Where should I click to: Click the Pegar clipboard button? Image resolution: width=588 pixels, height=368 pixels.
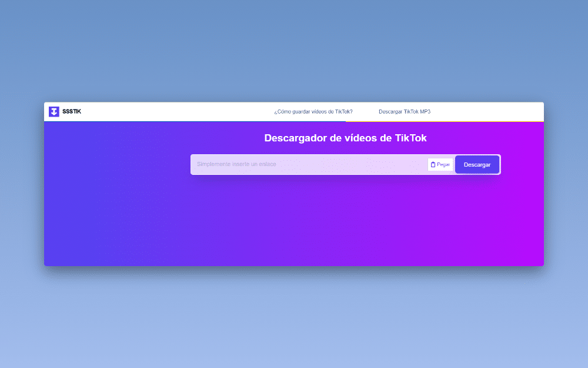tap(440, 164)
